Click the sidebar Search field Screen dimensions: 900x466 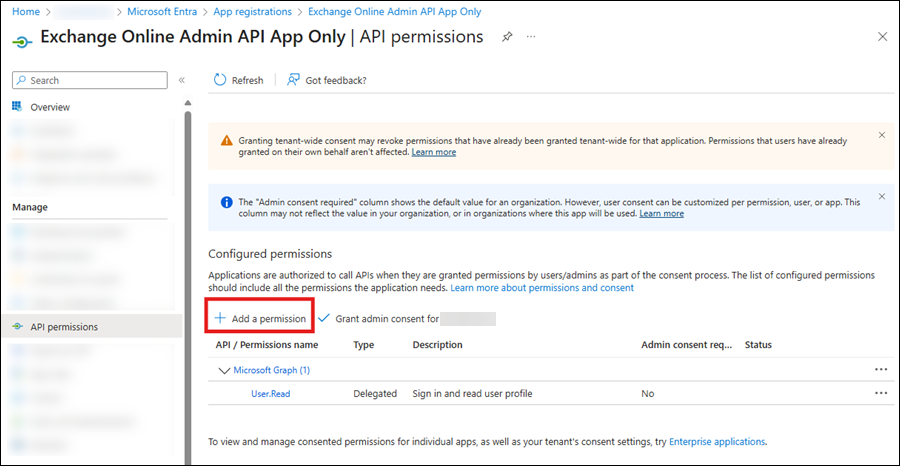tap(90, 80)
